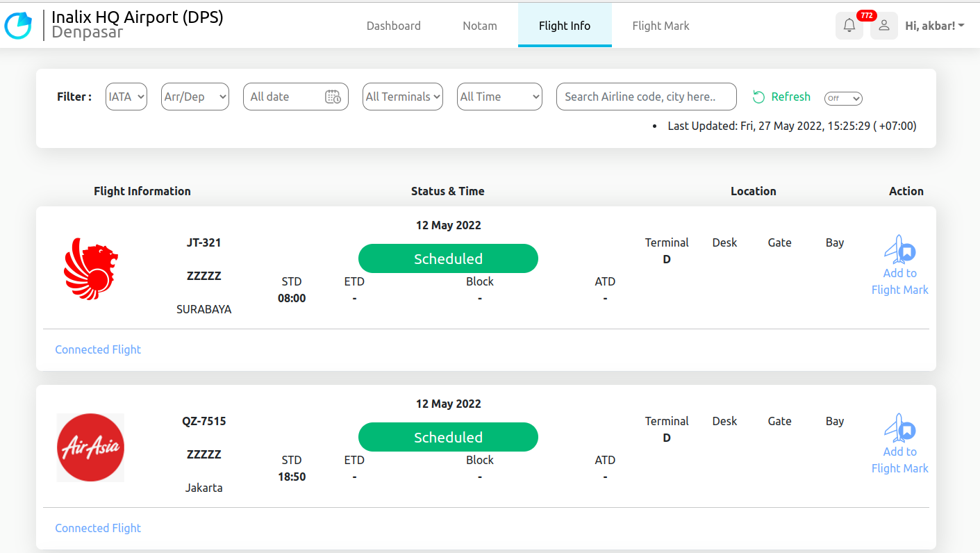This screenshot has width=980, height=553.
Task: Show Connected Flight for JT-321 Surabaya
Action: point(97,349)
